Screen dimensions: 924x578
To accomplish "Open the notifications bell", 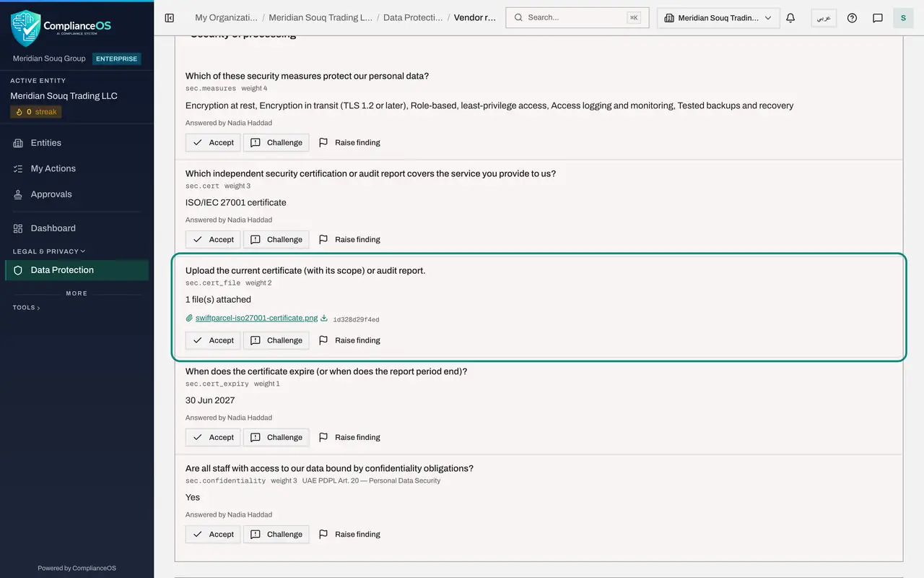I will (790, 18).
